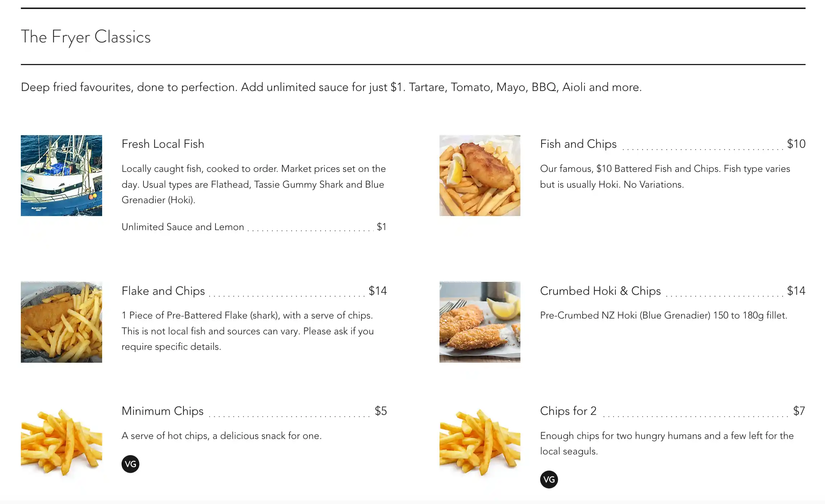Select the Fish and Chips item title
The height and width of the screenshot is (504, 825).
(x=578, y=144)
